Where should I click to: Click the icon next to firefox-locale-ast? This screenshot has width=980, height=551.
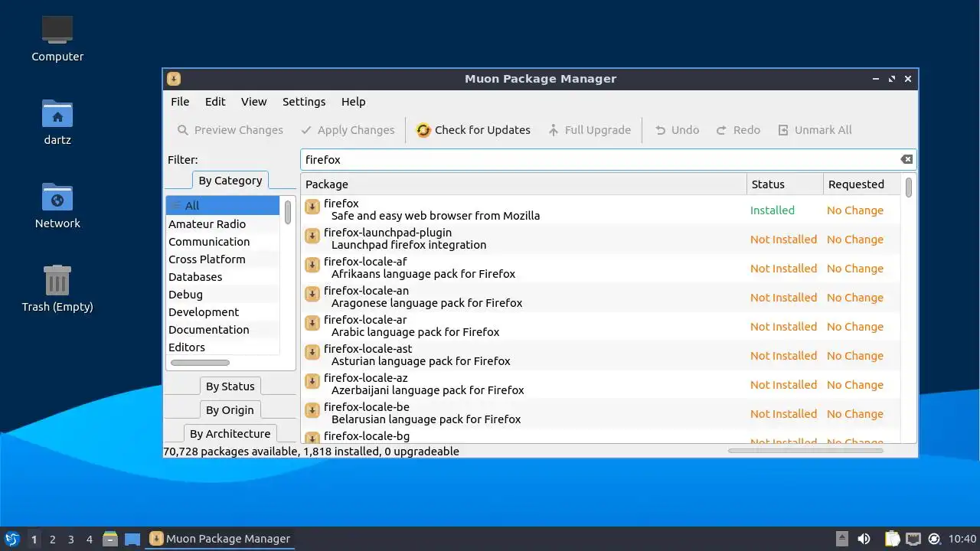[312, 352]
